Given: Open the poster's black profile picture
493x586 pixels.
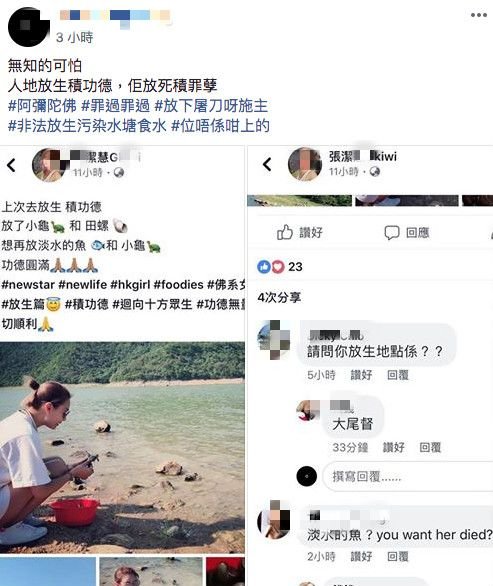Looking at the screenshot, I should tap(28, 27).
